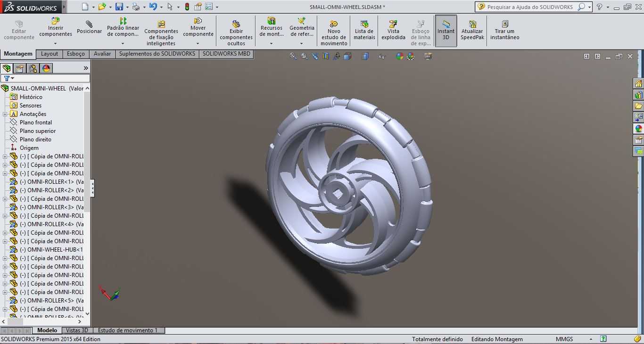Open the Mover componente dropdown arrow
Screen dimensions: 644x344
(198, 43)
